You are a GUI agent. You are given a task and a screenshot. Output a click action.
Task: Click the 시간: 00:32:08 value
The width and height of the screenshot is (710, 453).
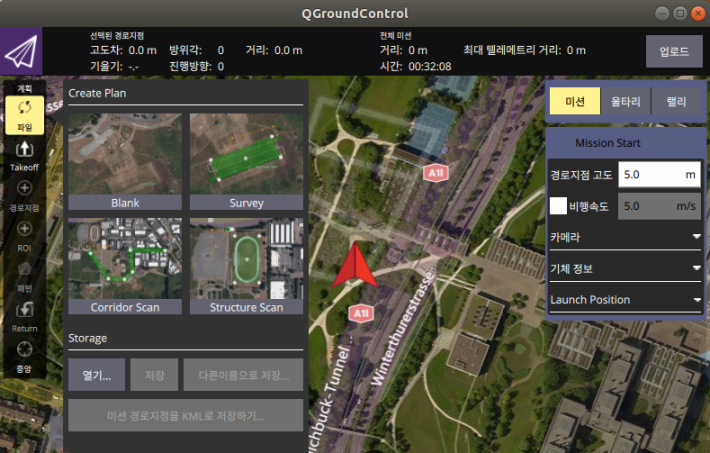(x=430, y=67)
